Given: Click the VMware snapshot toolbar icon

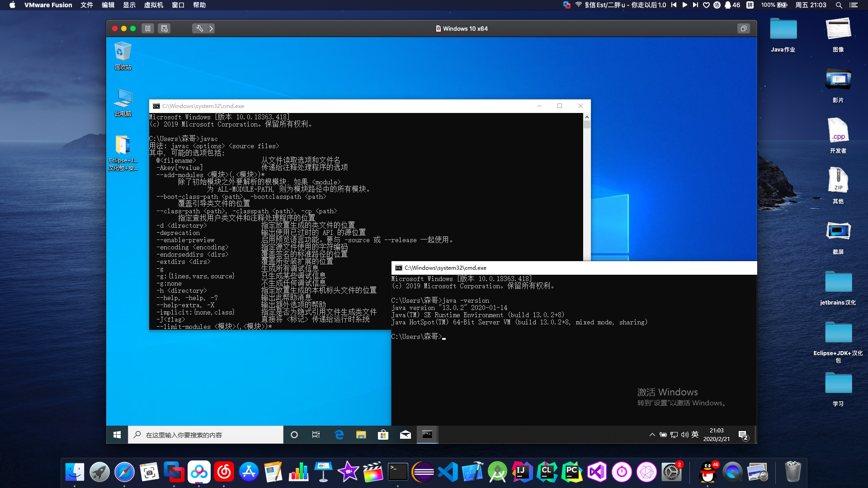Looking at the screenshot, I should (x=165, y=28).
